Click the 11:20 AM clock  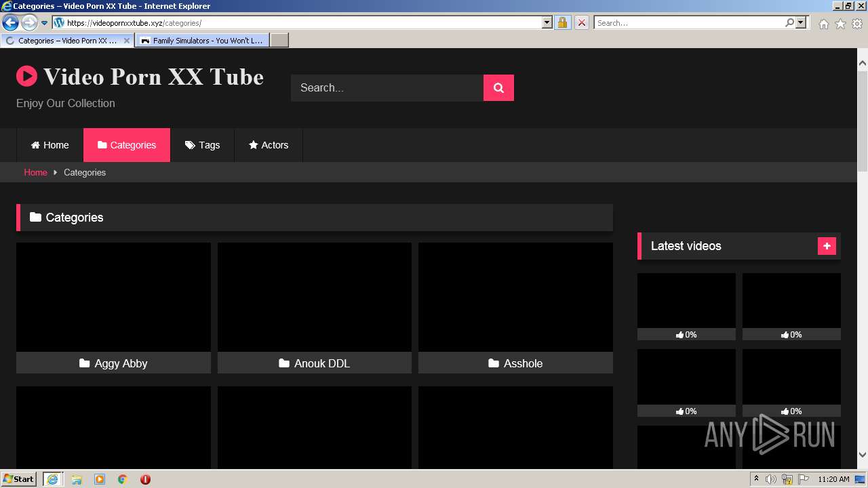(833, 479)
